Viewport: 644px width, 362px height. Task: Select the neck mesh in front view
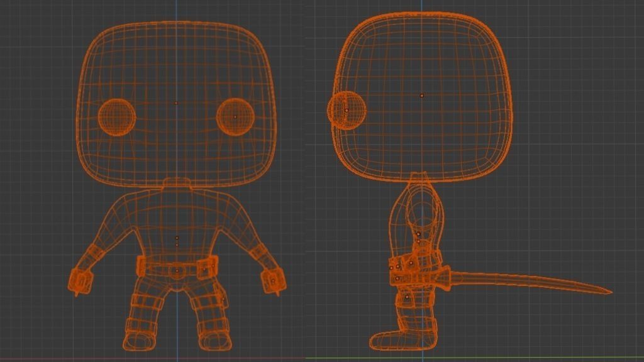point(177,183)
